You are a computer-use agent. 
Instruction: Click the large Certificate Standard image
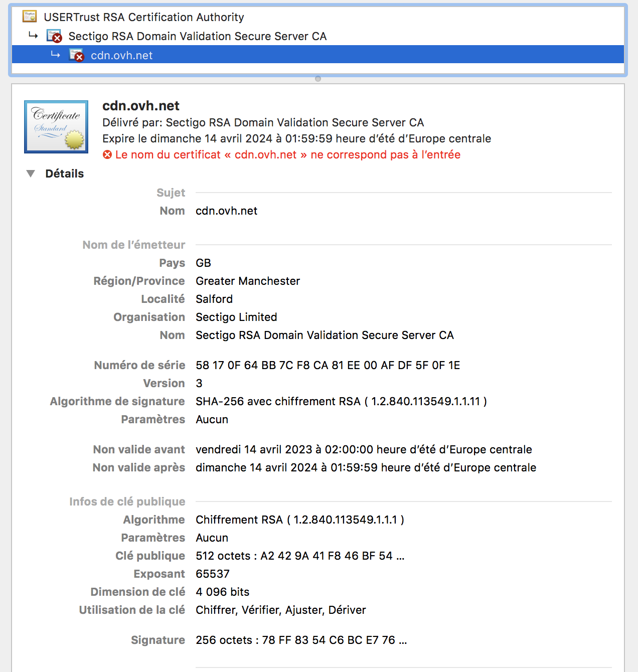click(x=56, y=127)
